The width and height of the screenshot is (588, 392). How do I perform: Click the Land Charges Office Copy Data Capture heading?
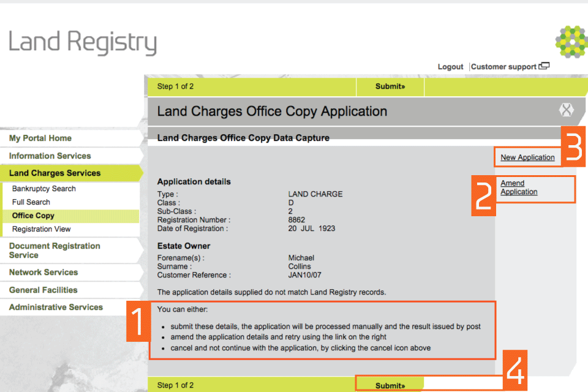(x=243, y=138)
